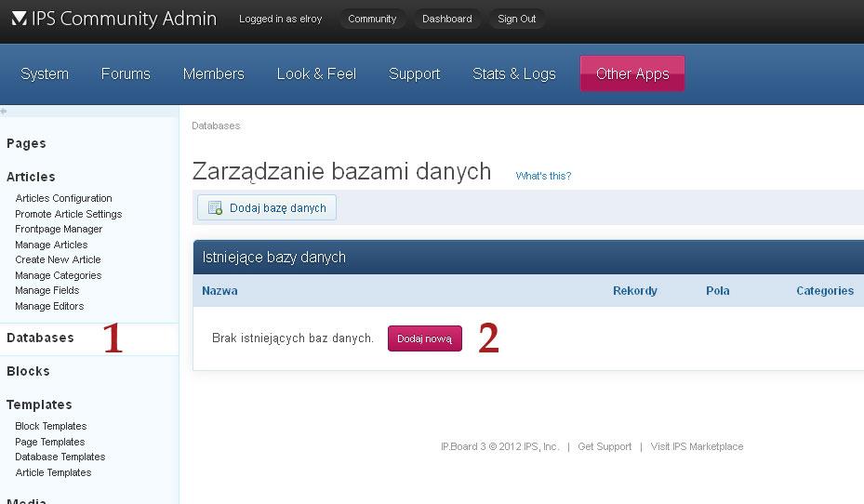Open the System menu
Viewport: 864px width, 504px height.
point(45,74)
